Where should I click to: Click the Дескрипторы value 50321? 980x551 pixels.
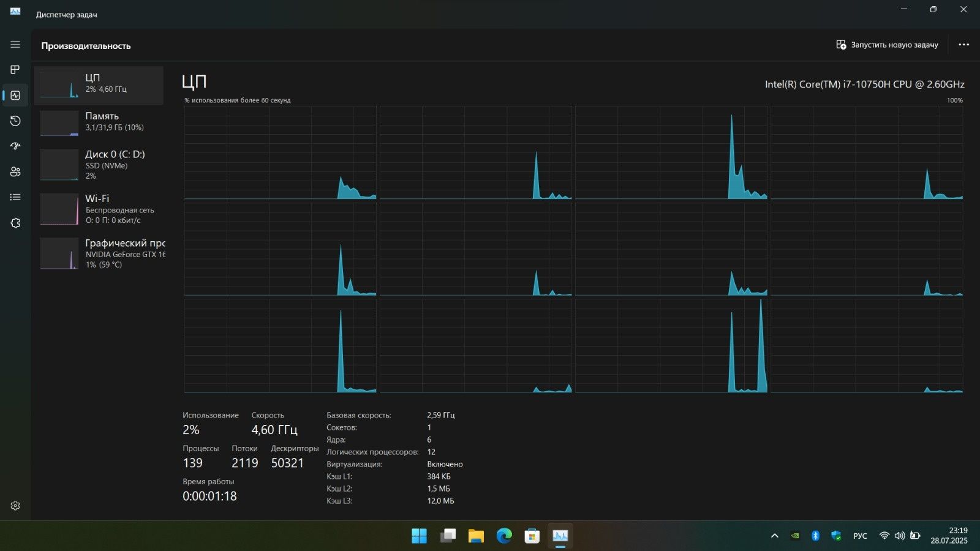287,463
